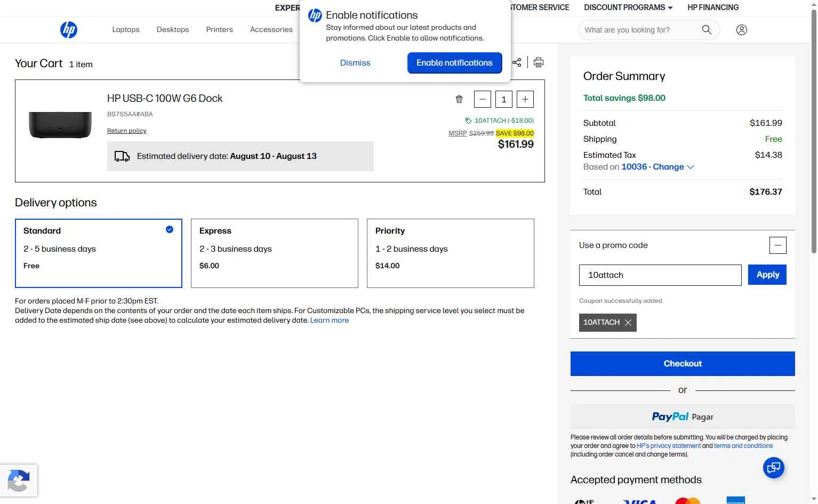Click the SAVE $98.00 badge
Image resolution: width=818 pixels, height=504 pixels.
pyautogui.click(x=515, y=133)
